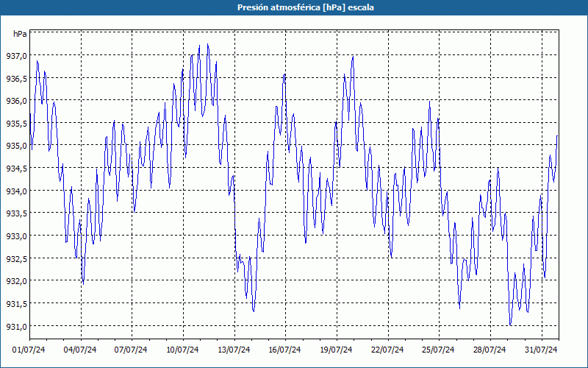Select the 13/07/24 date label

(x=234, y=350)
